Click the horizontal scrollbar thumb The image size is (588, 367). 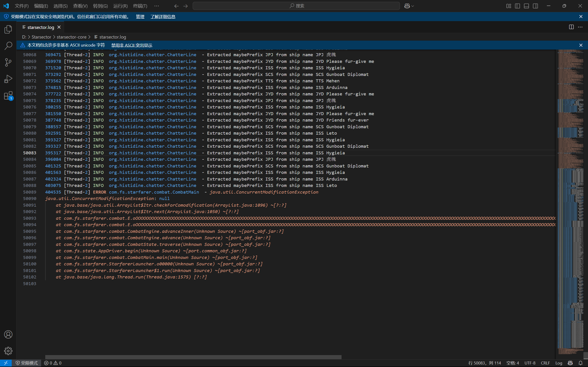193,357
